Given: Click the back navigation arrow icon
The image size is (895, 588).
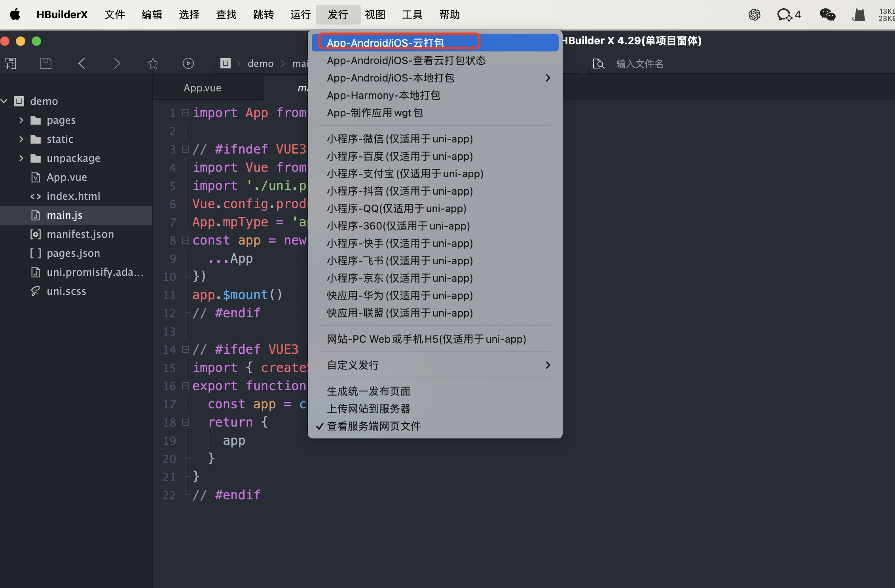Looking at the screenshot, I should (82, 63).
